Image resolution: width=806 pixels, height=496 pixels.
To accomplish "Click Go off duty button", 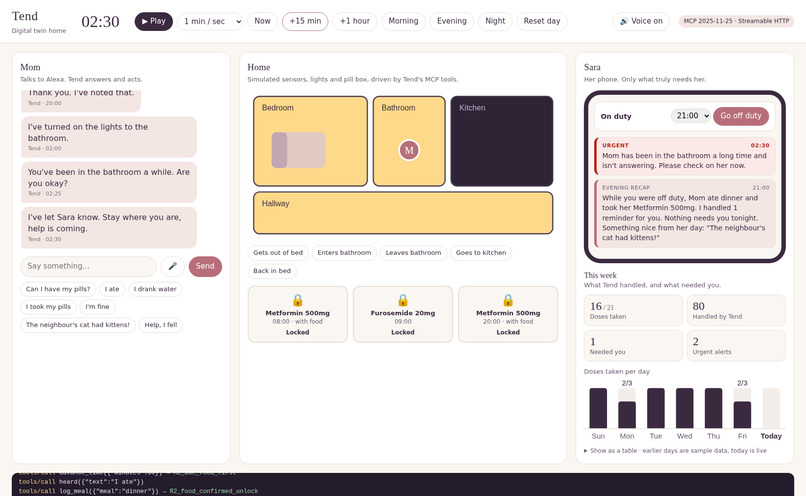I will click(x=741, y=116).
